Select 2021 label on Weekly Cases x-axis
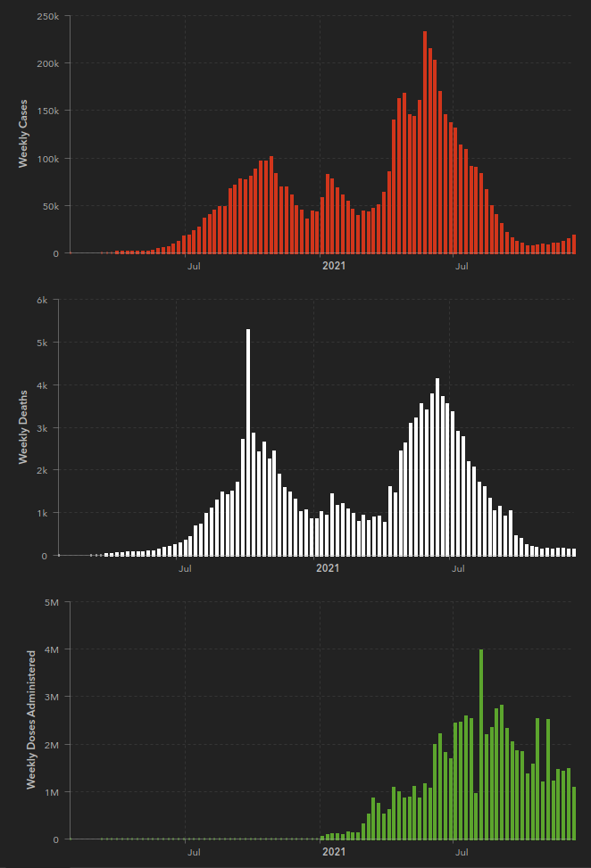 (x=333, y=265)
